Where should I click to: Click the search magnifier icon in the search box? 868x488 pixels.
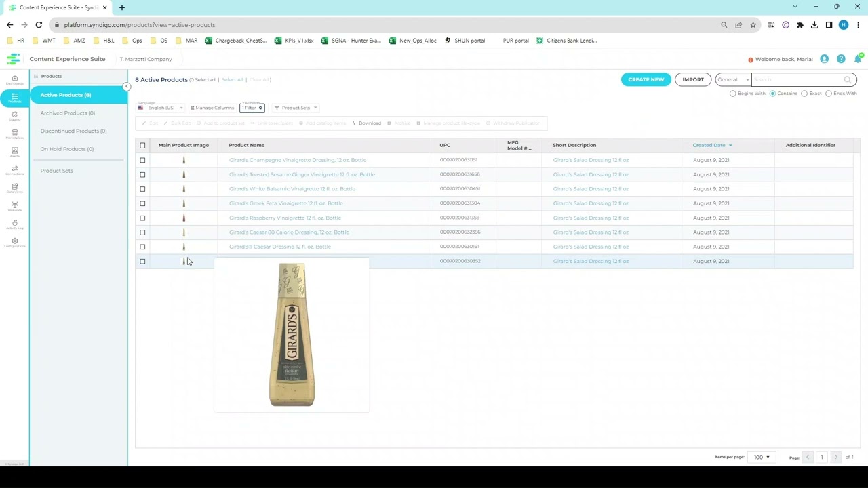847,79
